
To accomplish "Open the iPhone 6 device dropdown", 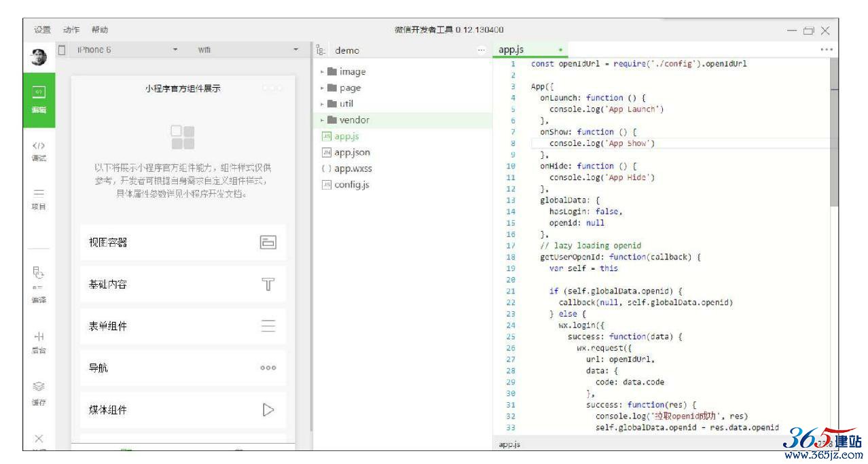I will (128, 50).
